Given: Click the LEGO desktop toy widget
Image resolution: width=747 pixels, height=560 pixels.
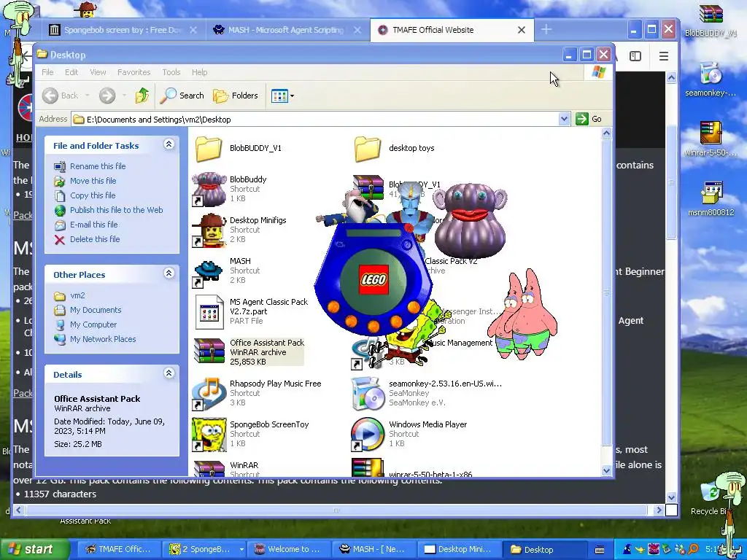Looking at the screenshot, I should coord(373,279).
